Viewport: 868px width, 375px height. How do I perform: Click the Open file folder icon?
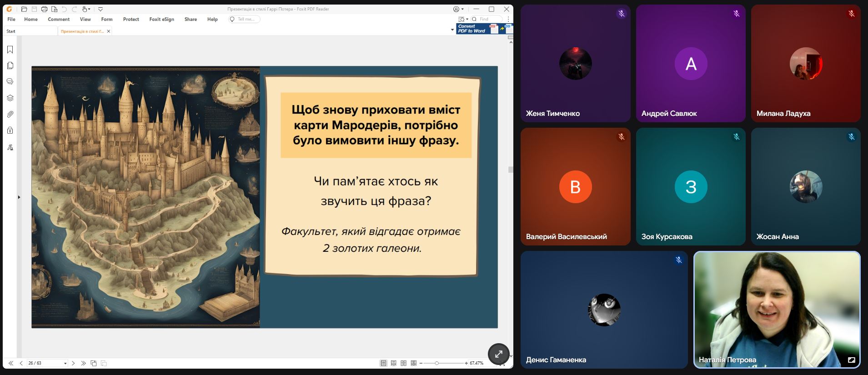point(24,9)
